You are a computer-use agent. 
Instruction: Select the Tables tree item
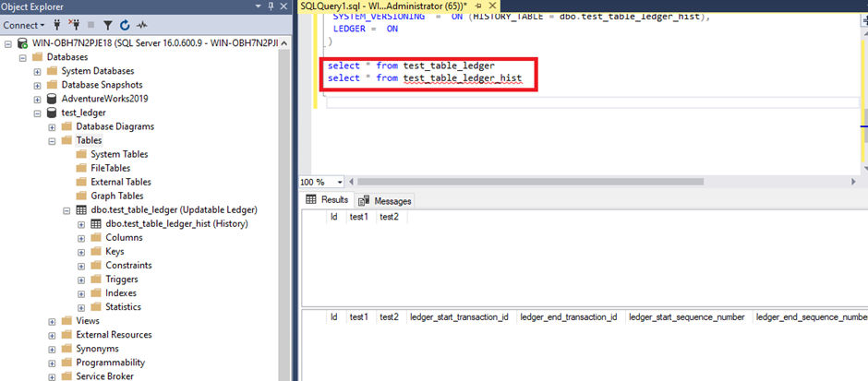[x=90, y=140]
